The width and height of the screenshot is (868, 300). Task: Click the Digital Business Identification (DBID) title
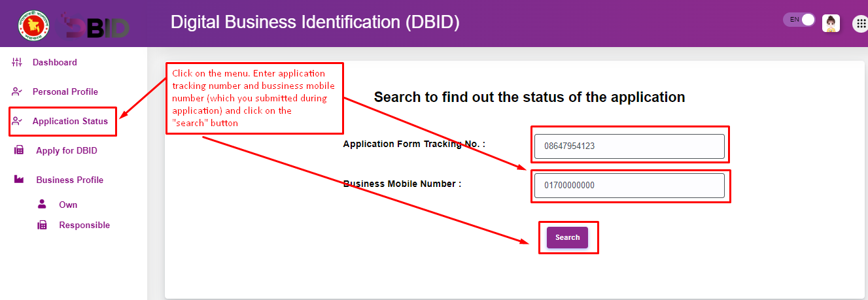coord(315,22)
